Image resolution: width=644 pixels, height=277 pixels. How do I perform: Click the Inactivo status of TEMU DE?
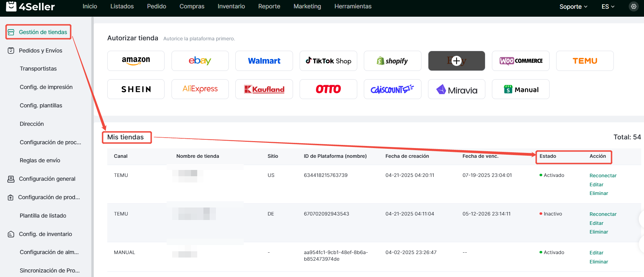pyautogui.click(x=551, y=214)
